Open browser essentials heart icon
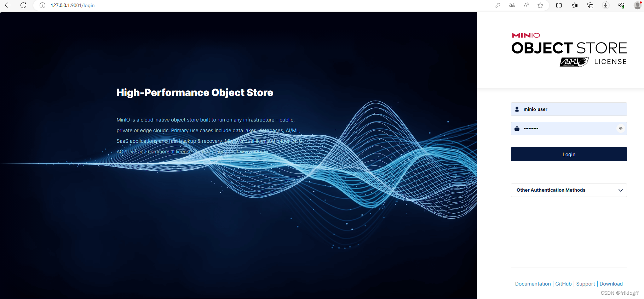The image size is (644, 299). click(x=621, y=5)
